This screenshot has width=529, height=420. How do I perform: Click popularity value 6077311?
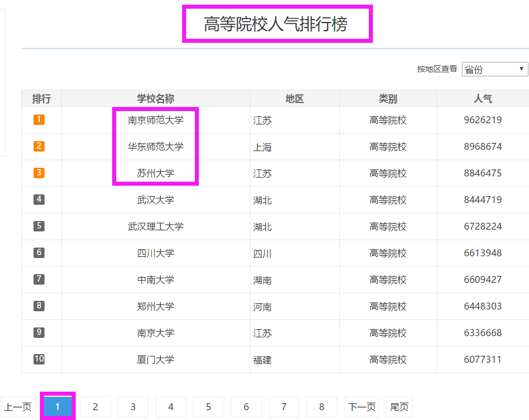(483, 360)
